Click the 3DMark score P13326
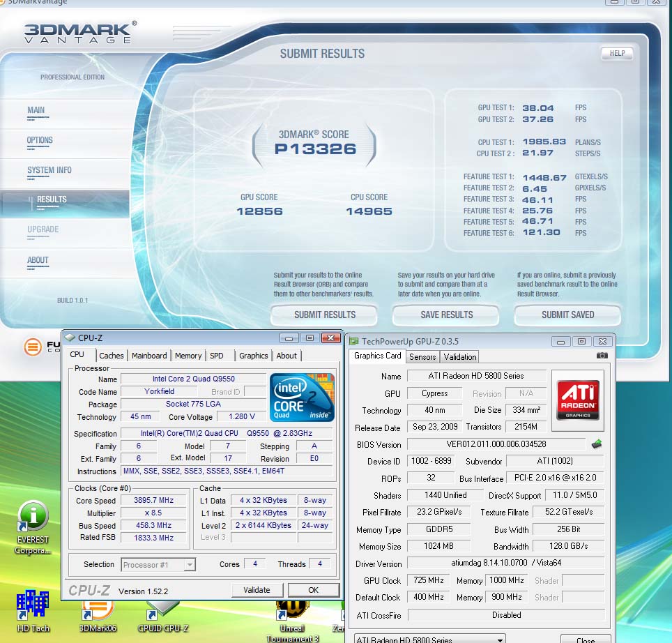672x643 pixels. (315, 149)
